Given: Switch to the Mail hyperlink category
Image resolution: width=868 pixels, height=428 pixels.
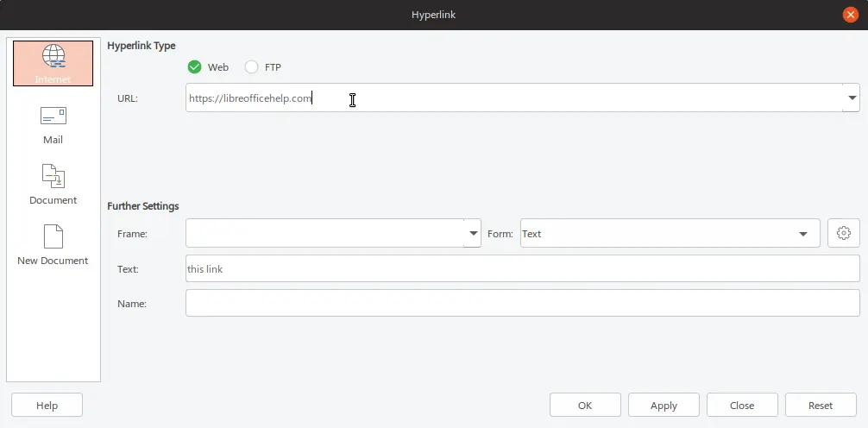Looking at the screenshot, I should (x=53, y=124).
